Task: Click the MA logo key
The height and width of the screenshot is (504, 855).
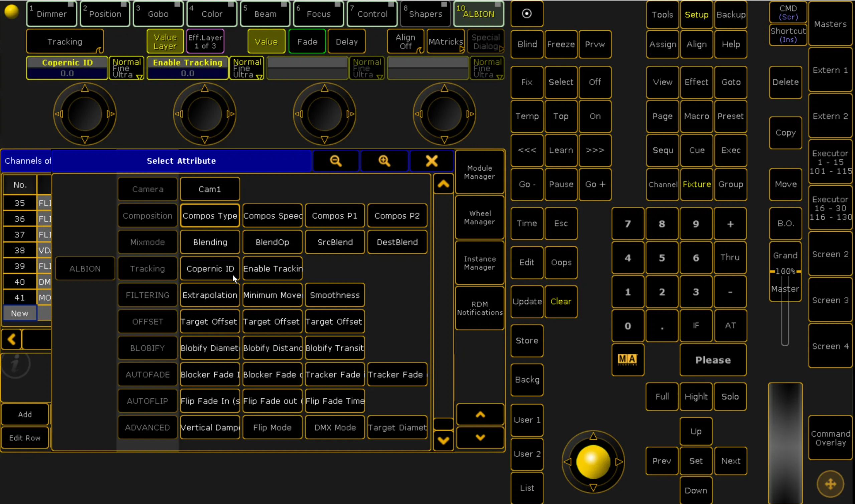Action: click(627, 359)
